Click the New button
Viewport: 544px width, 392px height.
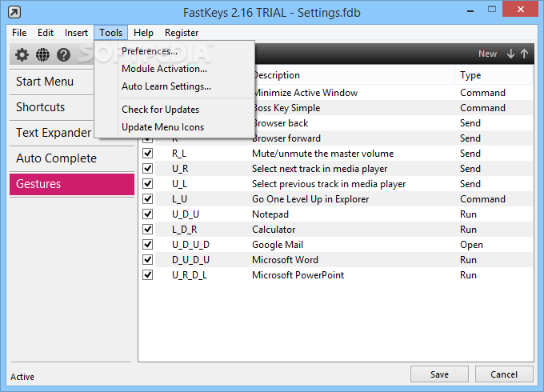(487, 54)
